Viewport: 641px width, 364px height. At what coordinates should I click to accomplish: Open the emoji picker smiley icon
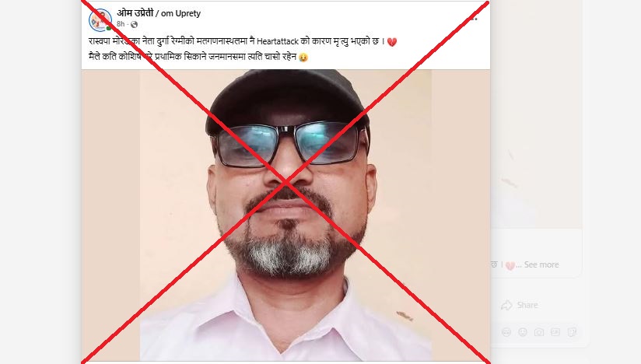click(x=523, y=332)
